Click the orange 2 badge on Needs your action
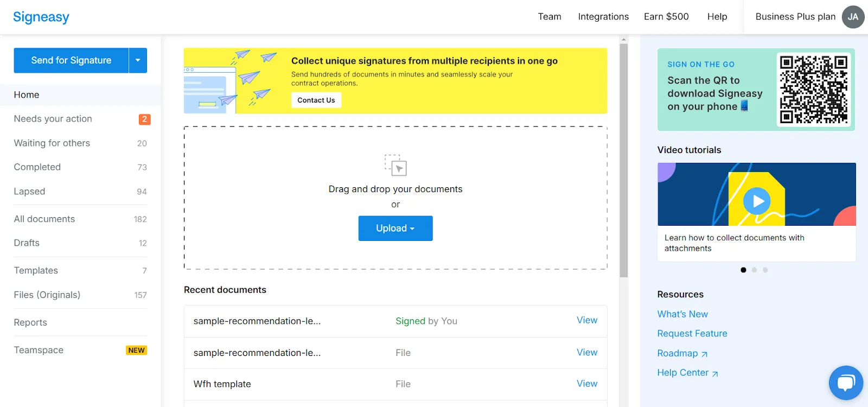The height and width of the screenshot is (407, 868). pyautogui.click(x=144, y=119)
